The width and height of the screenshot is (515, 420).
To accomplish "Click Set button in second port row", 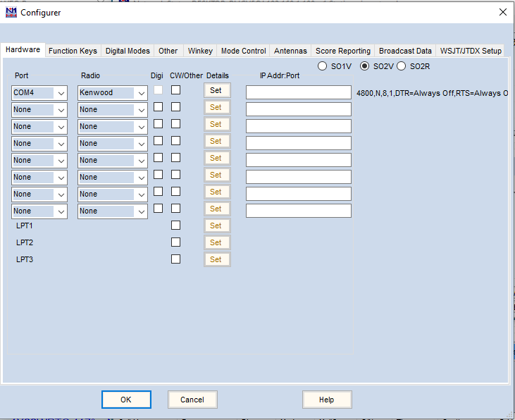I will coord(217,107).
